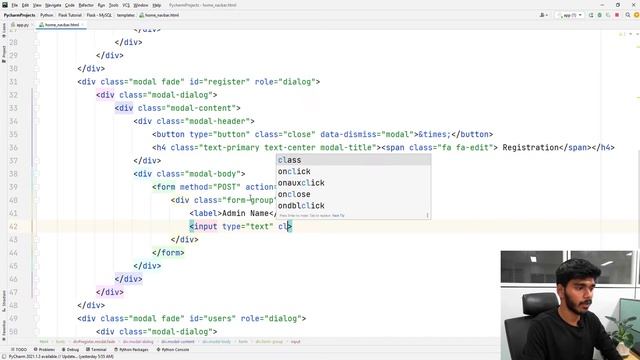Collapse code fold marker on line 39
This screenshot has width=640, height=360.
point(37,187)
